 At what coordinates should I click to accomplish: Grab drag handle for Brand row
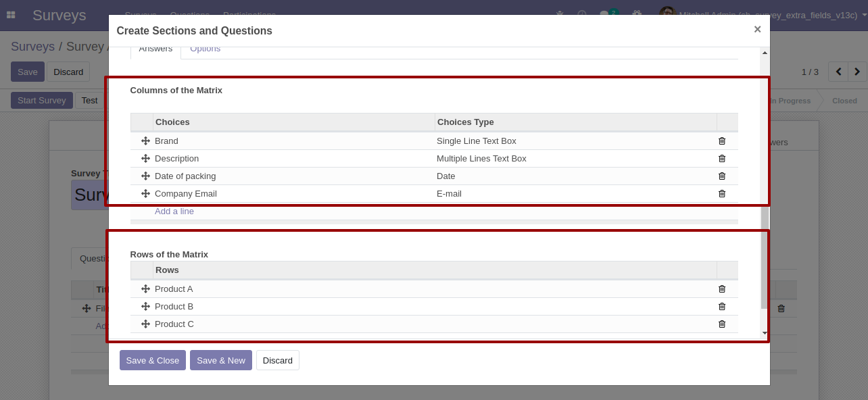pos(145,141)
